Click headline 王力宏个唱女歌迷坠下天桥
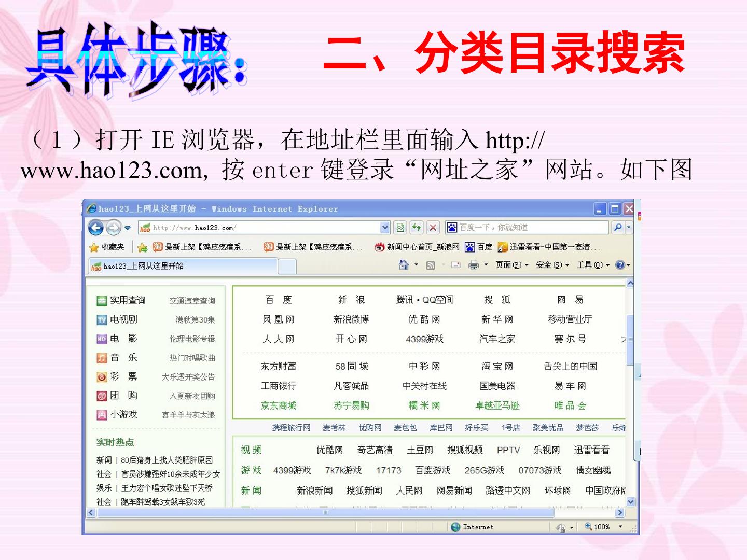The width and height of the screenshot is (747, 560). point(167,488)
